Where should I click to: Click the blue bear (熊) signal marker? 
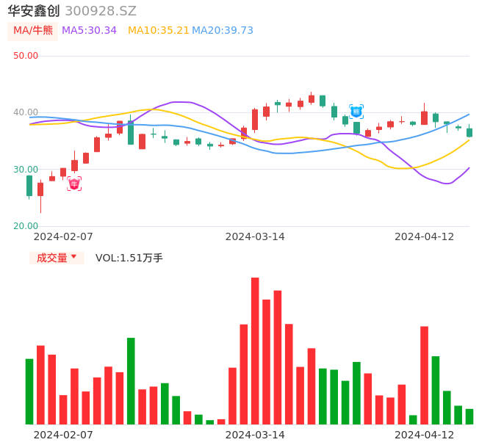point(356,112)
